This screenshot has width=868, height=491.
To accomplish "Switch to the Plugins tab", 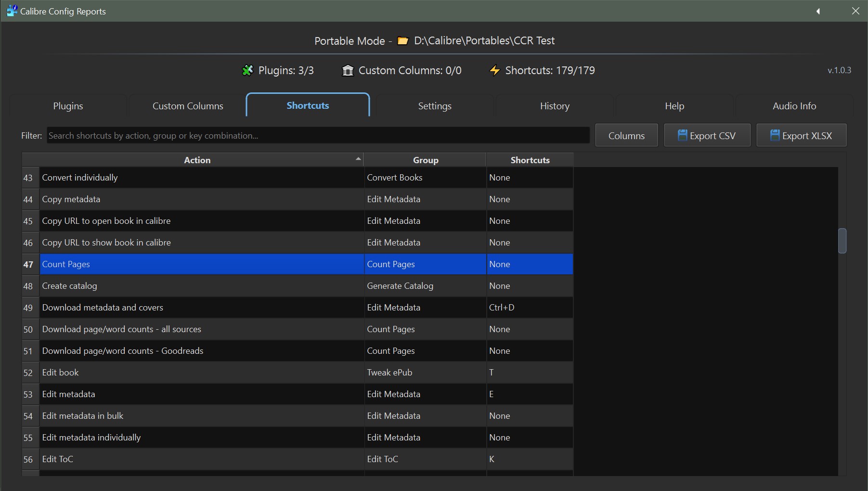I will 68,106.
